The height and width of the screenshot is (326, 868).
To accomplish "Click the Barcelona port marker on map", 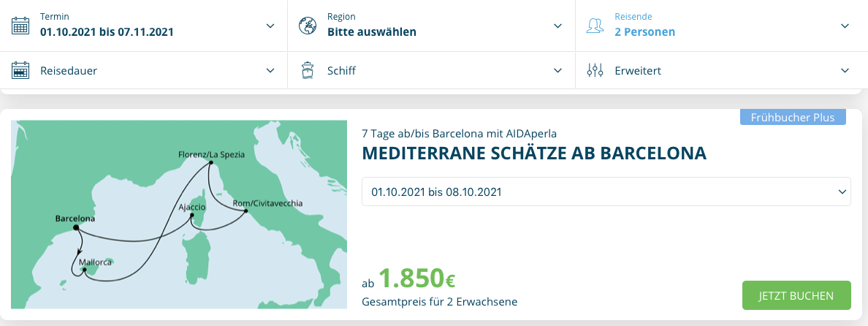I will [x=76, y=227].
